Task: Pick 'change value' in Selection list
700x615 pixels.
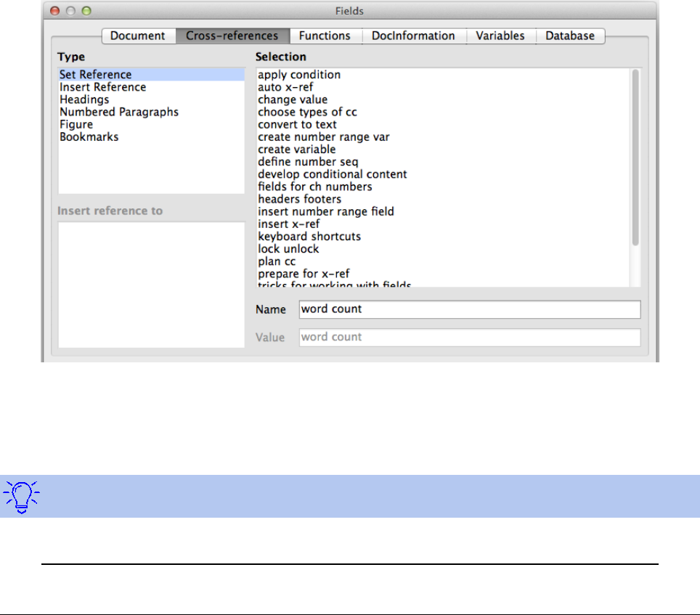Action: (x=442, y=99)
